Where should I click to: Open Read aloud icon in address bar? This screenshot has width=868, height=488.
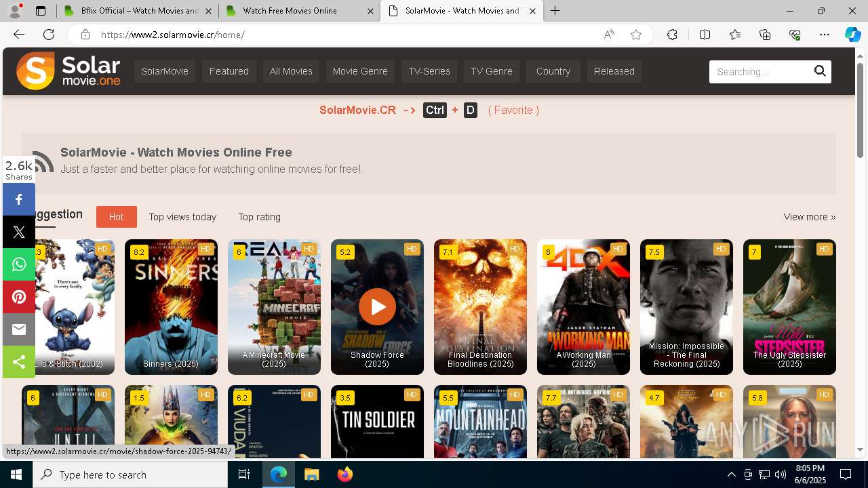[x=609, y=35]
